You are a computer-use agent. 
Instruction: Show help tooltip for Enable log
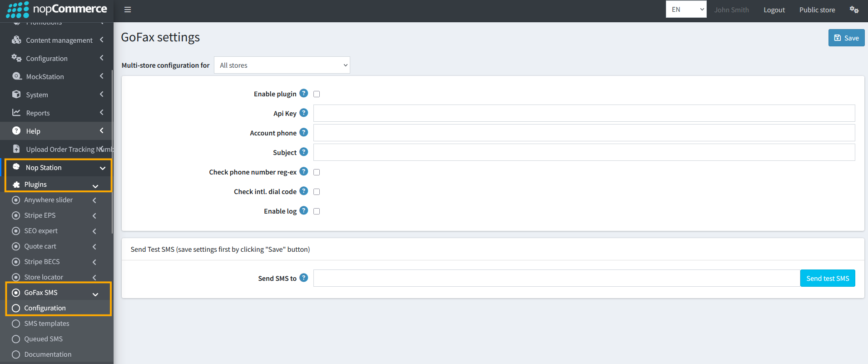point(304,210)
